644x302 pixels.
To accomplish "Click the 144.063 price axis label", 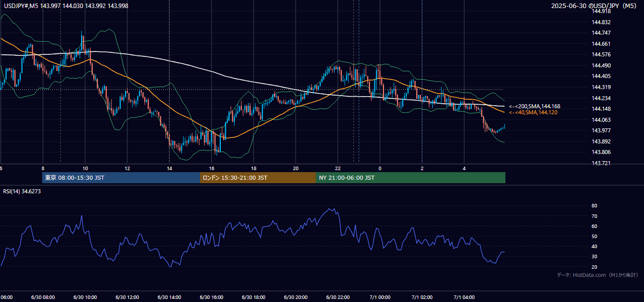I will tap(602, 120).
